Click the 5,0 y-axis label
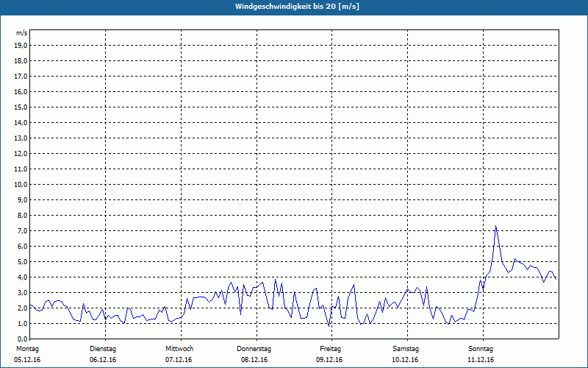This screenshot has width=588, height=368. pos(22,262)
